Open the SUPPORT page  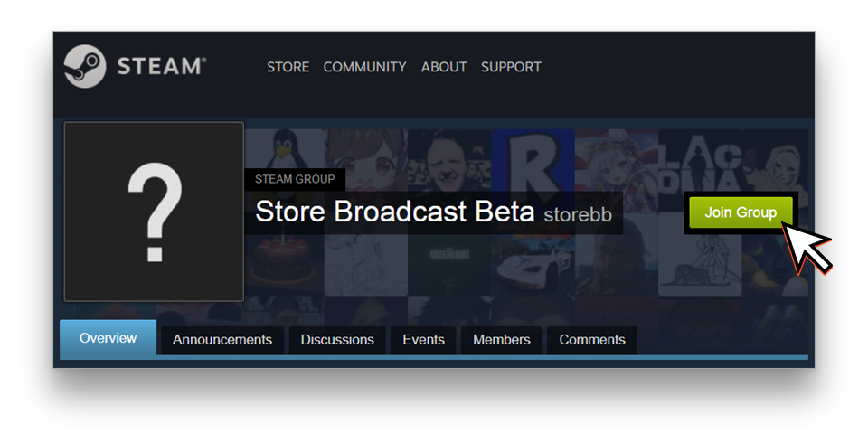tap(511, 67)
